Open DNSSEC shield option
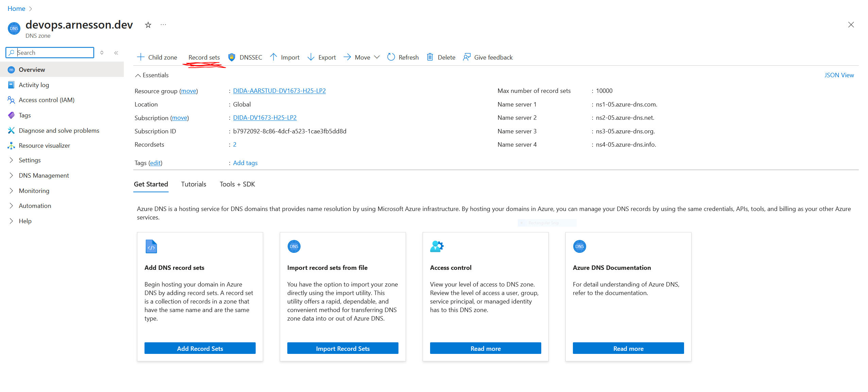 click(x=232, y=57)
